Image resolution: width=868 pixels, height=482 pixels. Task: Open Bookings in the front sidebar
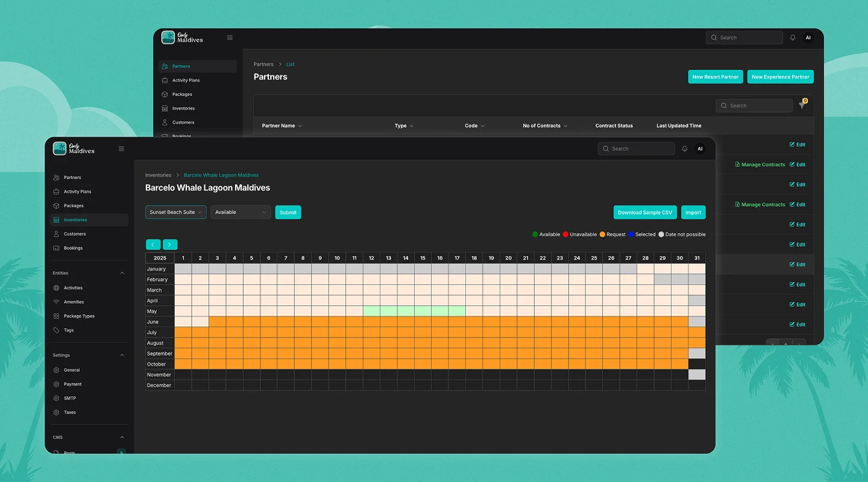click(x=73, y=248)
